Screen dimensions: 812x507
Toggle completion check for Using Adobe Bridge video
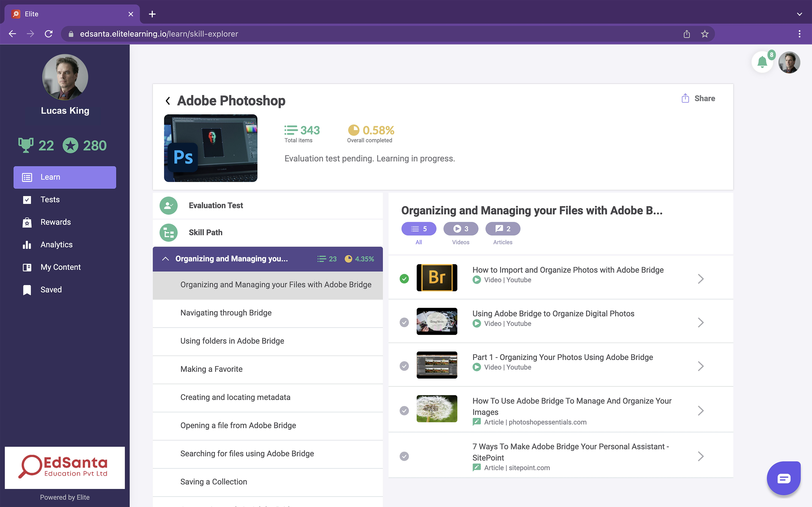click(404, 322)
